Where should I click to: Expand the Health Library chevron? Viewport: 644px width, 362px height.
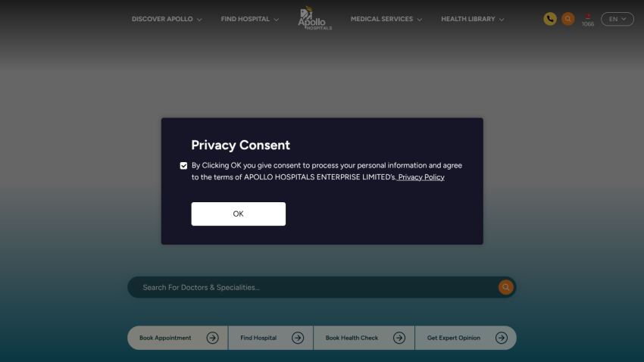point(502,20)
